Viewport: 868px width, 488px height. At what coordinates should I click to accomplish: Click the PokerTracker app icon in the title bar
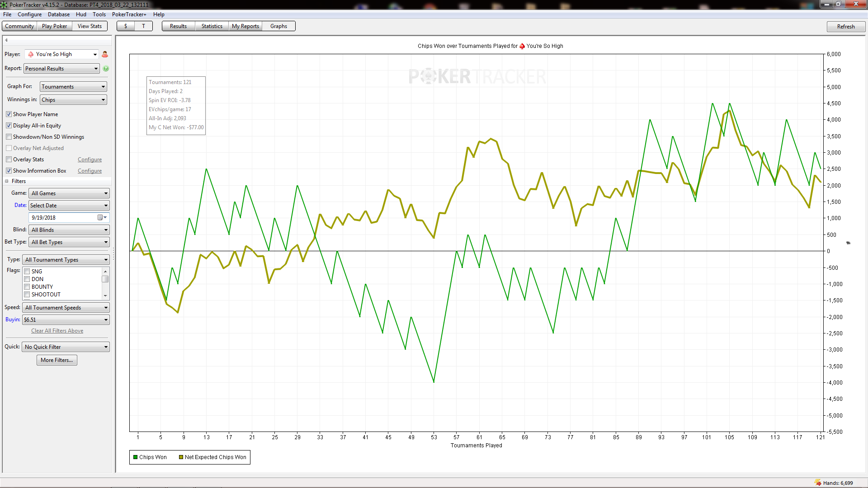4,5
